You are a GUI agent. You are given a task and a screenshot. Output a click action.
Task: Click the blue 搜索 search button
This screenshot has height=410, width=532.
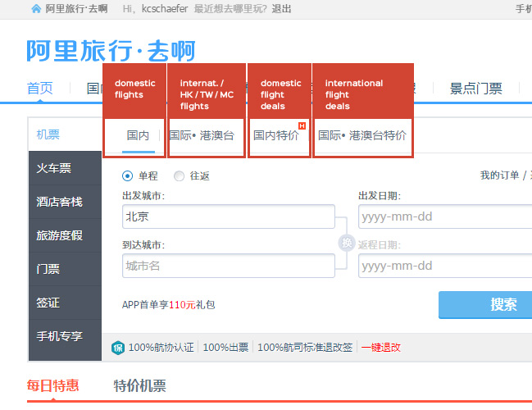485,304
